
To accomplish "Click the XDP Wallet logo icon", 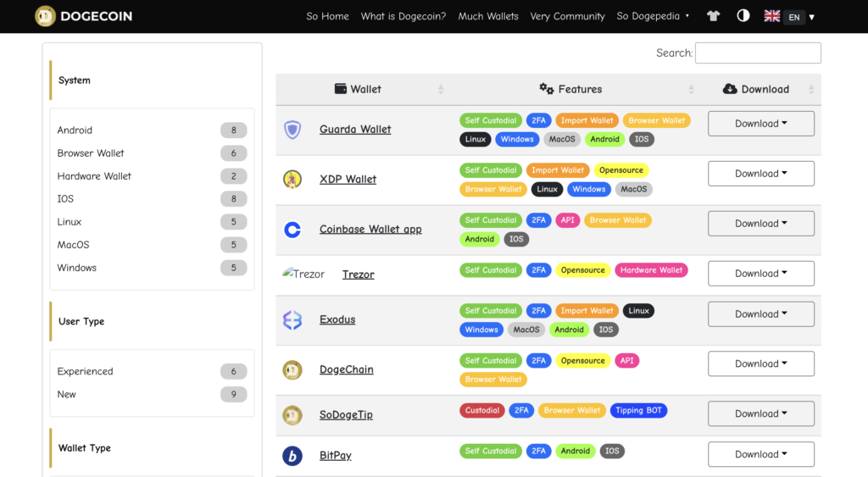I will 292,180.
